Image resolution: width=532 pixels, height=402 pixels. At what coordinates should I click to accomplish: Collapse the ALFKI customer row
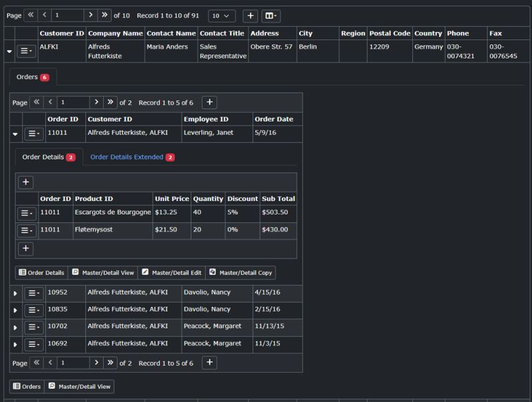coord(9,51)
